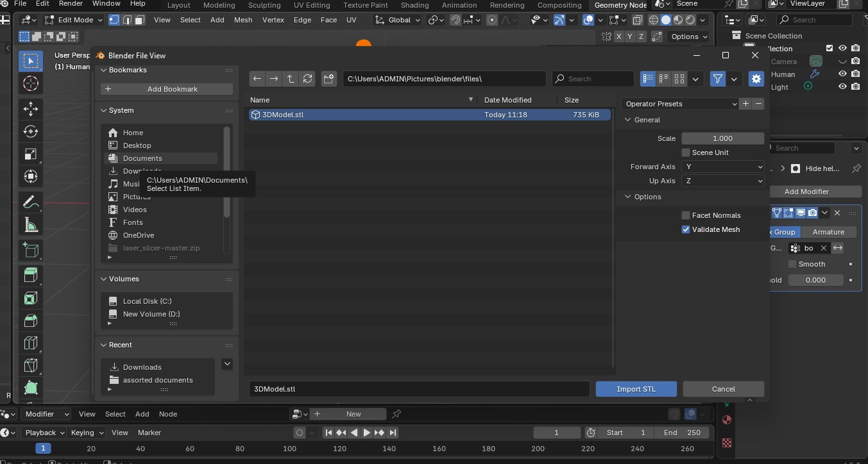Open the file filter funnel icon
The image size is (868, 464).
tap(718, 79)
